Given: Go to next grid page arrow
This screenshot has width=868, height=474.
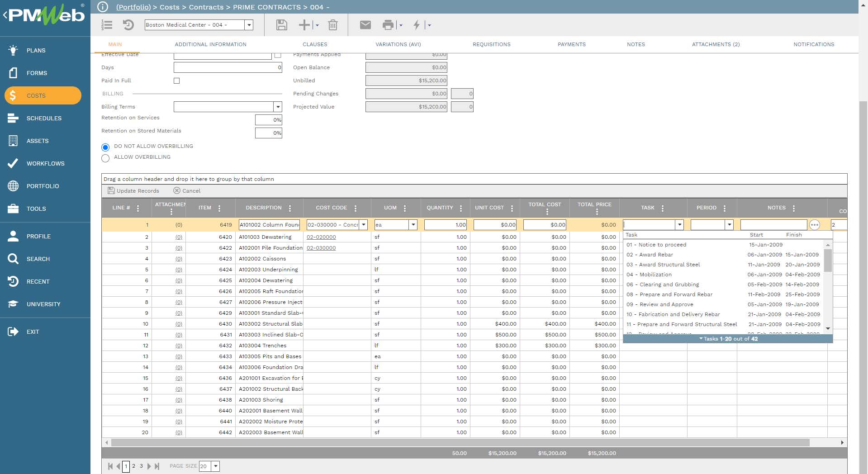Looking at the screenshot, I should coord(149,466).
